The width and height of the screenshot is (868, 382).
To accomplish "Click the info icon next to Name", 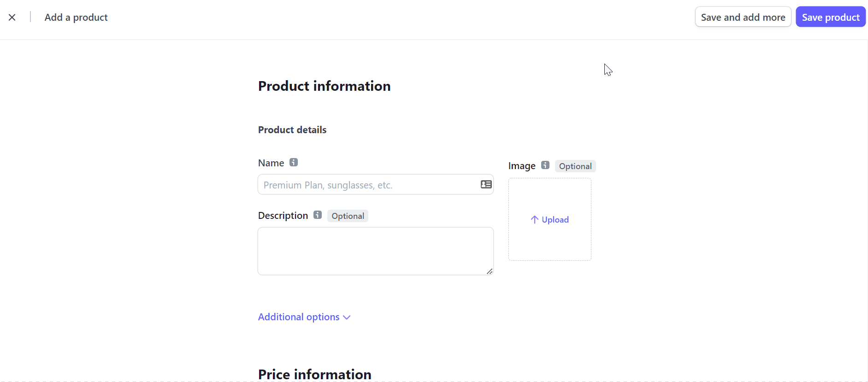I will pyautogui.click(x=293, y=162).
